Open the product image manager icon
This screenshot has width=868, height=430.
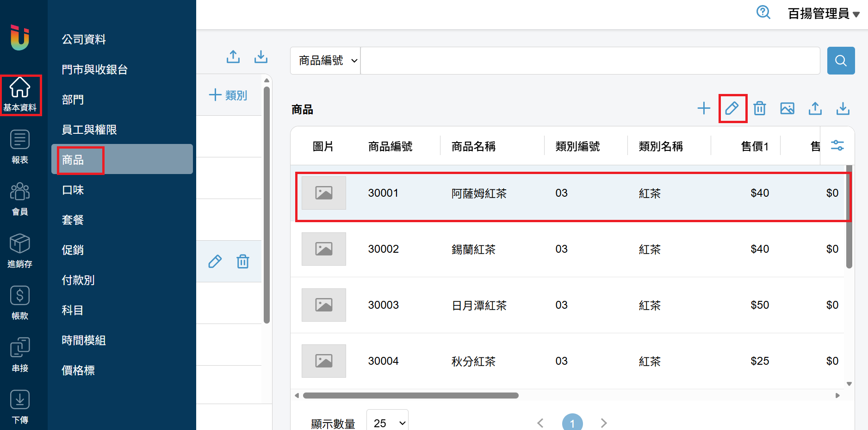click(787, 108)
